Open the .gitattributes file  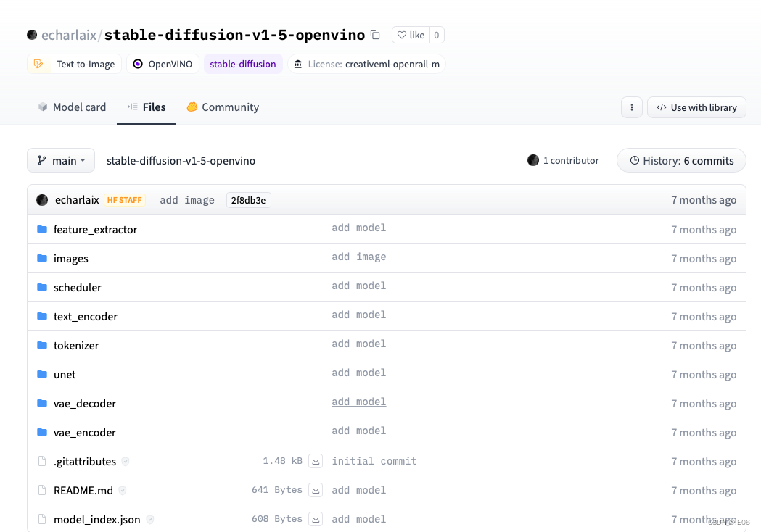coord(85,462)
